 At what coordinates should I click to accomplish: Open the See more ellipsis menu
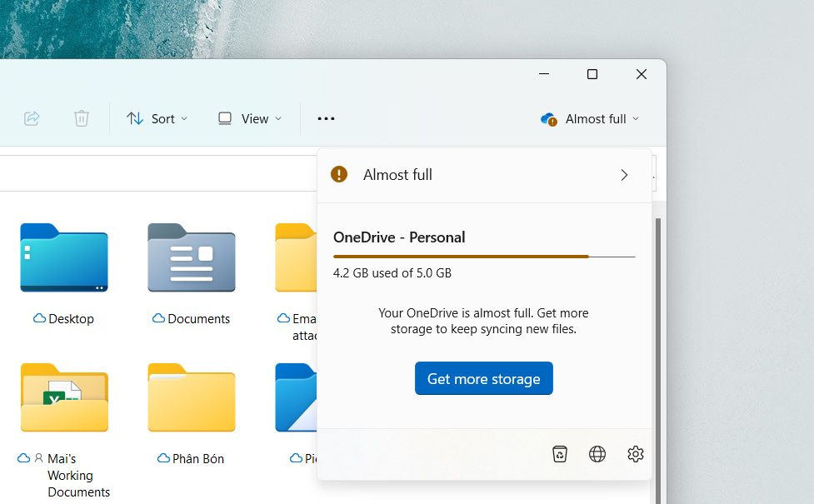(x=325, y=118)
